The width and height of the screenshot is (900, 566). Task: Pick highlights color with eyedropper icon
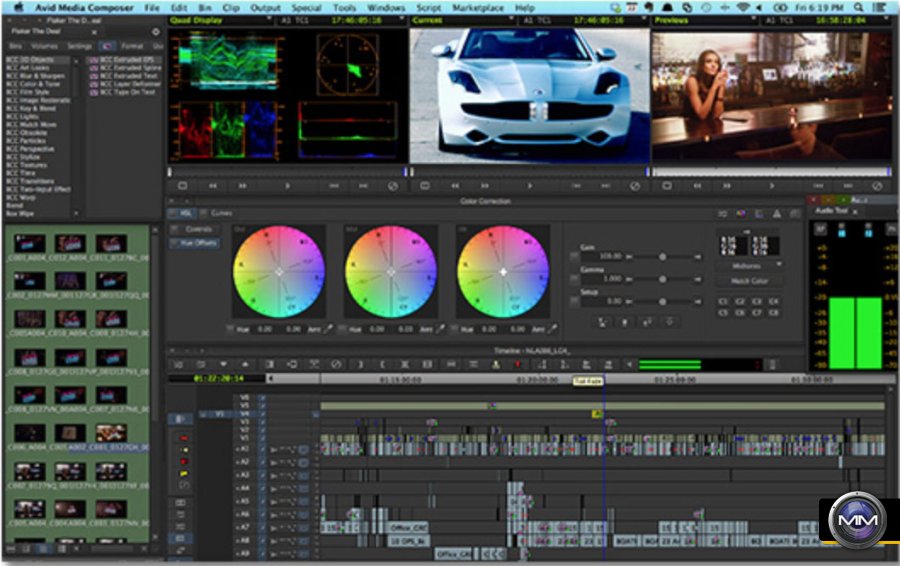tap(552, 329)
